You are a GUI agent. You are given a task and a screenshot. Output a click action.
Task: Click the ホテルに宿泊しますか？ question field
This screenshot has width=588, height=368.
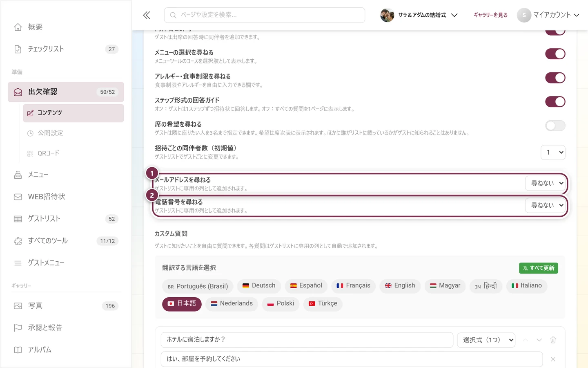point(307,340)
